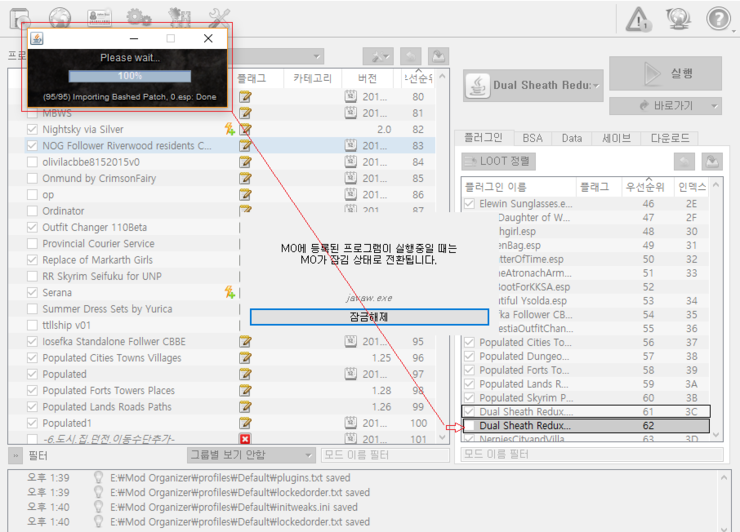Click the Java cup icon beside Dual Sheath Redu
Screen dimensions: 740x532
(x=478, y=86)
